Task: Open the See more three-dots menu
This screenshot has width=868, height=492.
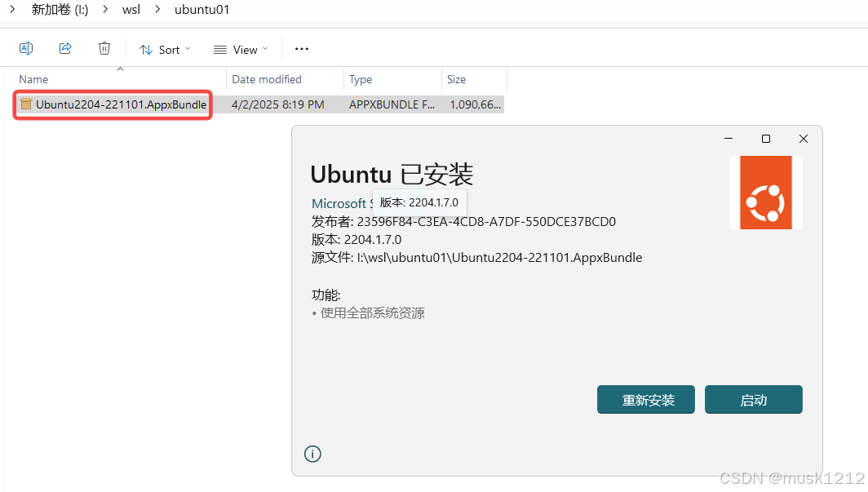Action: click(302, 49)
